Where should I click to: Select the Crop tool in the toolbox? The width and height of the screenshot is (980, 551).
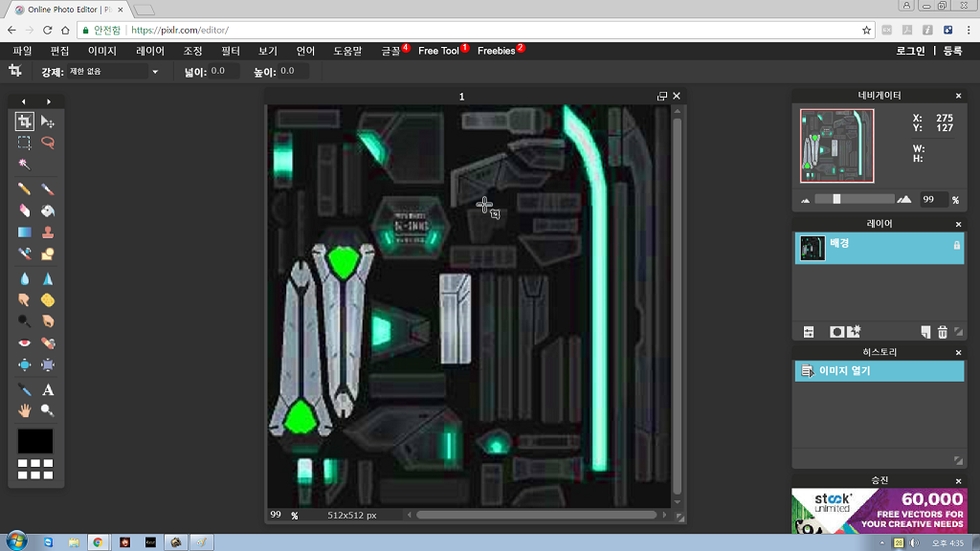(24, 121)
